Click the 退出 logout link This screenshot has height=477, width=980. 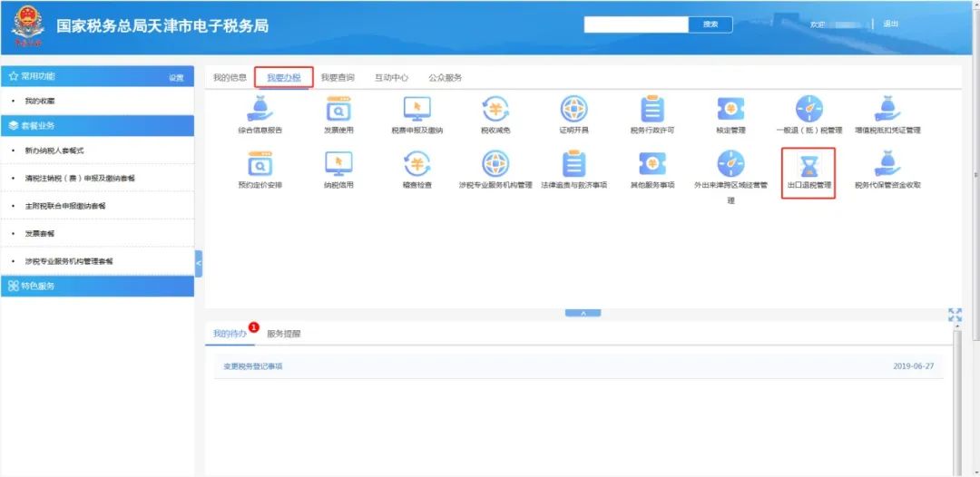click(890, 24)
